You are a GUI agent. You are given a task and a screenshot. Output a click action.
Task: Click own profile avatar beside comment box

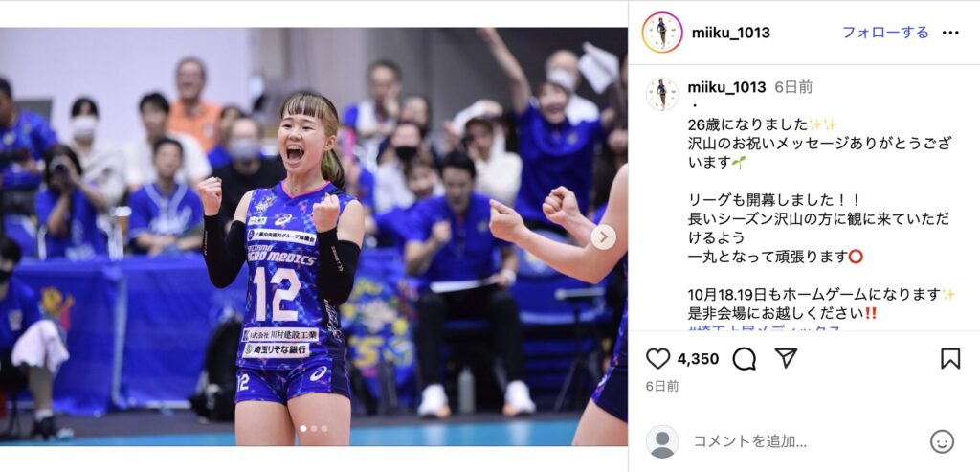point(662,441)
